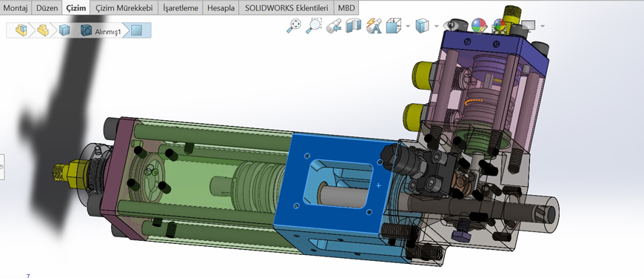Click the Zoom to Fit magnifier icon
The image size is (644, 278).
[294, 26]
